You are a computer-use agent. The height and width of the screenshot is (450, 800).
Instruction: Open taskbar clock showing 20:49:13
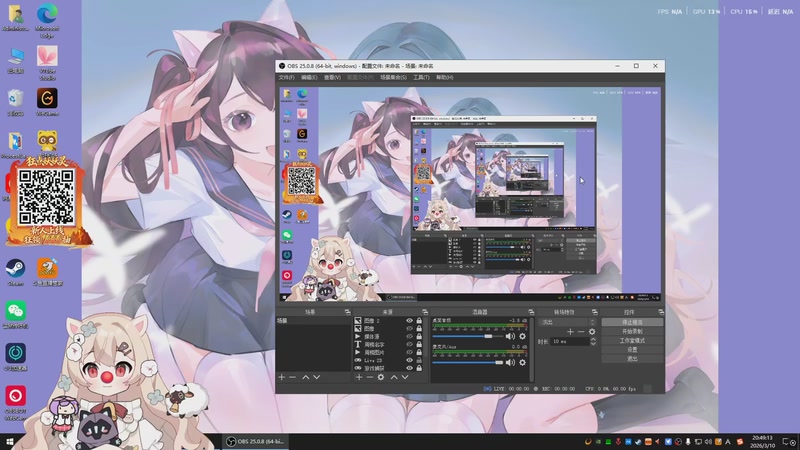click(763, 441)
